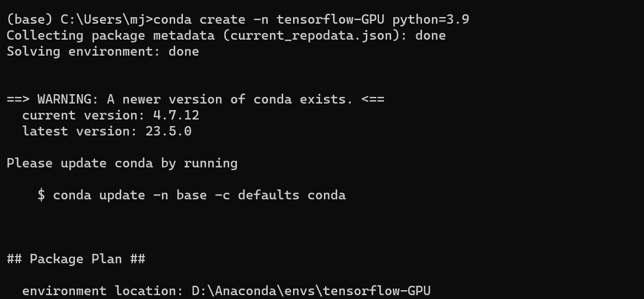The width and height of the screenshot is (644, 299).
Task: Click the latest version number 23.5.0
Action: point(169,132)
